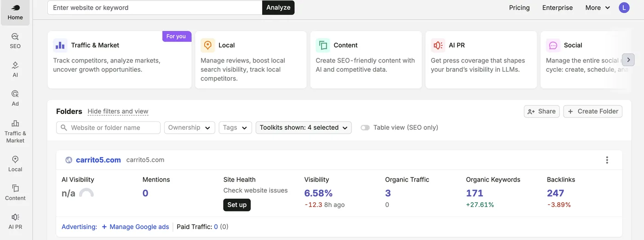Click Check website issues text

pyautogui.click(x=256, y=190)
